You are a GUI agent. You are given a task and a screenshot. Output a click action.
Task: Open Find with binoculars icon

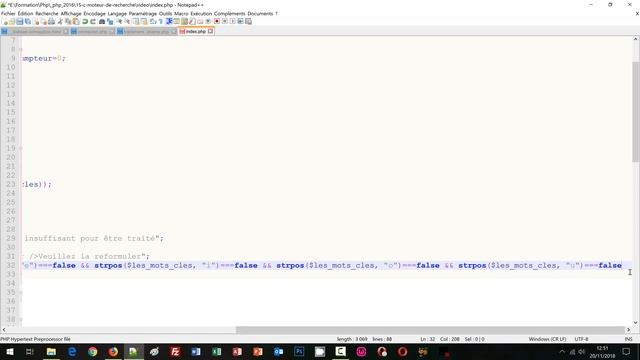pyautogui.click(x=102, y=22)
